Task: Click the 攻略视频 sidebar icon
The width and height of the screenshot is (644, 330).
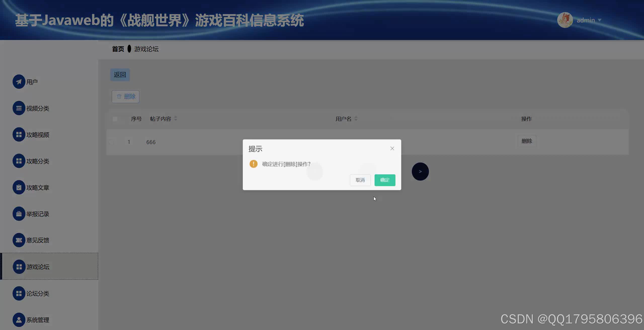Action: (x=19, y=134)
